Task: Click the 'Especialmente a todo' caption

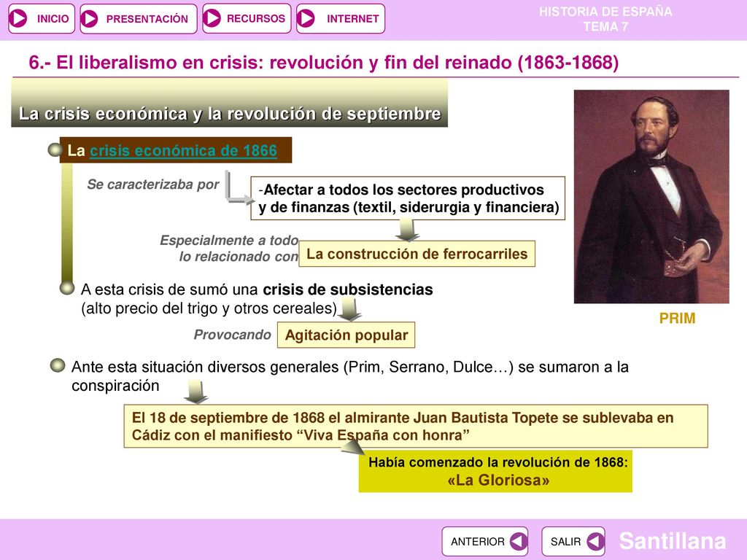Action: click(229, 240)
